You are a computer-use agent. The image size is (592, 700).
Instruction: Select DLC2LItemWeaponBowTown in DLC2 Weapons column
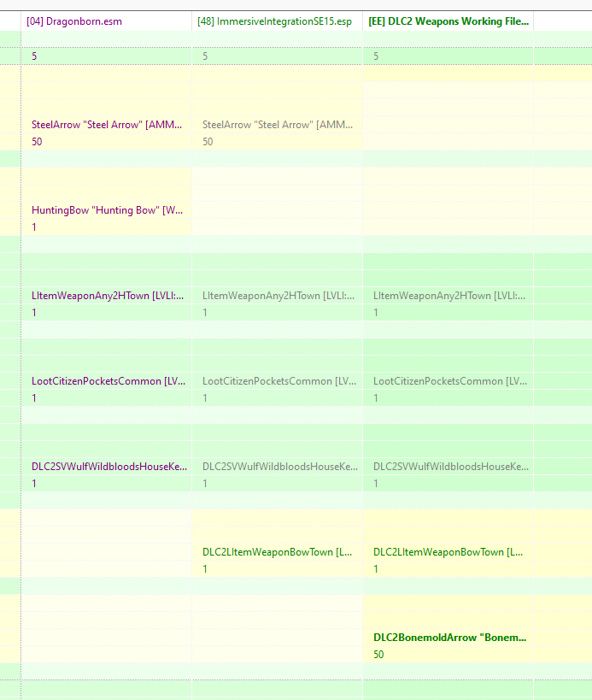pyautogui.click(x=448, y=552)
